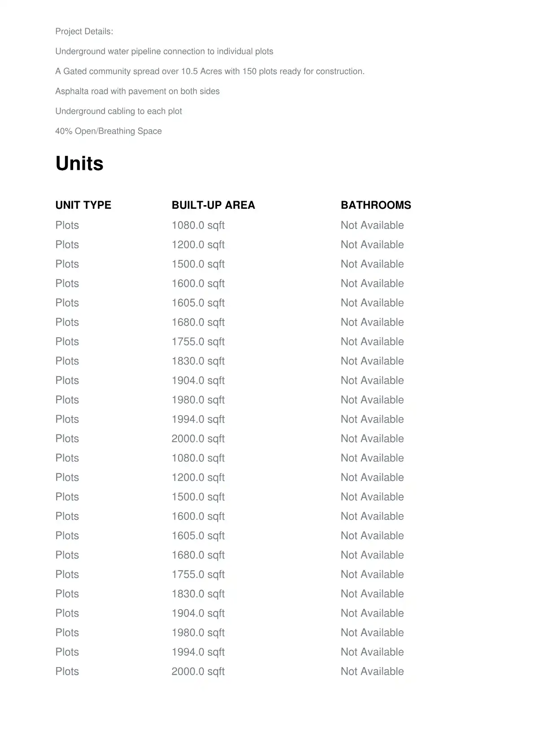The image size is (534, 756).
Task: Click the underground water pipeline connection line
Action: 164,51
